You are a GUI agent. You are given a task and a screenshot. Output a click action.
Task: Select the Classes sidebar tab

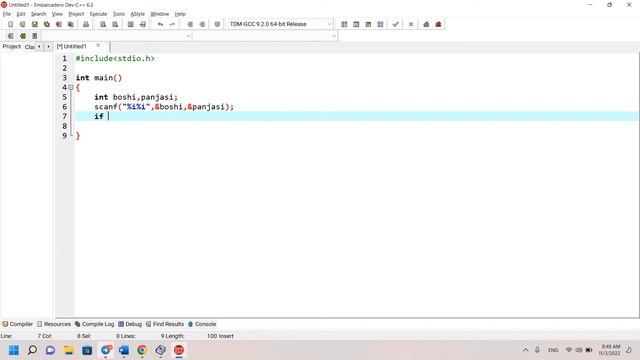[29, 47]
